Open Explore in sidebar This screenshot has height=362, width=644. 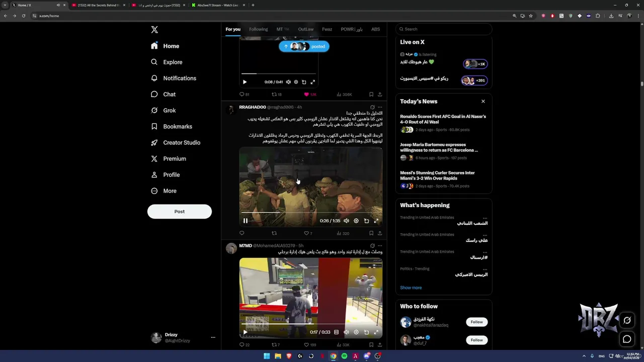point(167,62)
